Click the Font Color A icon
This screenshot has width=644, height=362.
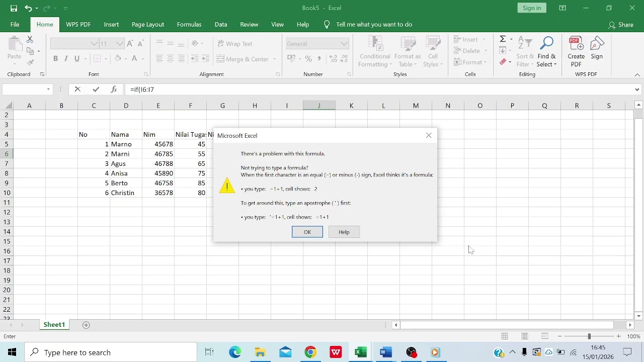click(134, 59)
